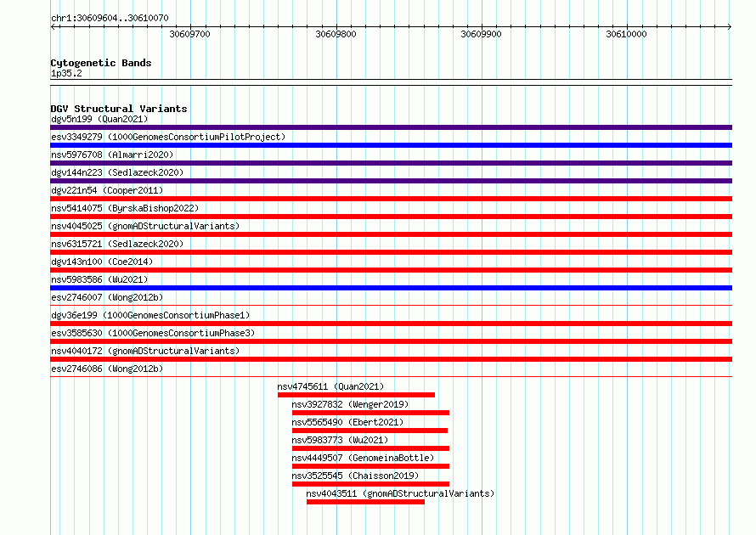Screen dimensions: 756x535
Task: Open nsv5565490 (Ebert2021) variant bar
Action: coord(370,431)
